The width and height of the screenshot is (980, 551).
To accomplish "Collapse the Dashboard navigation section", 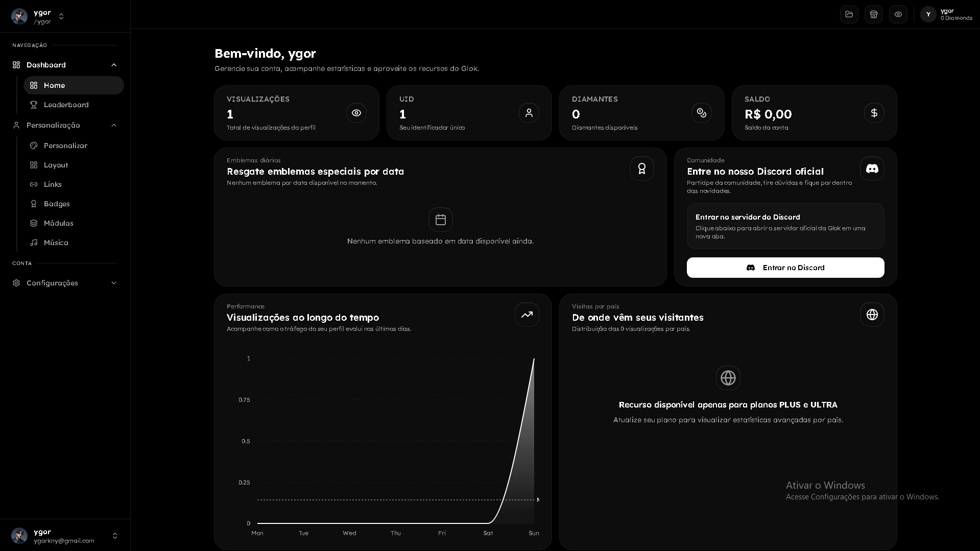I will point(114,65).
